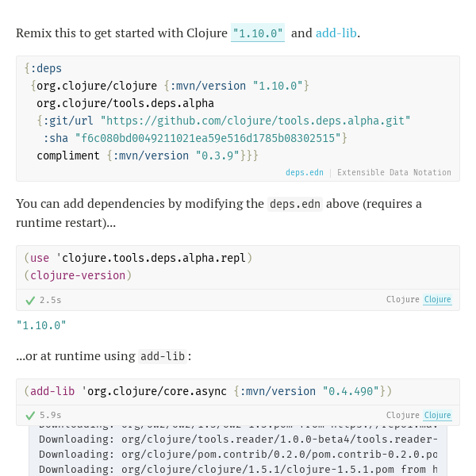476x476 pixels.
Task: Click the git/url GitHub string
Action: coord(255,121)
